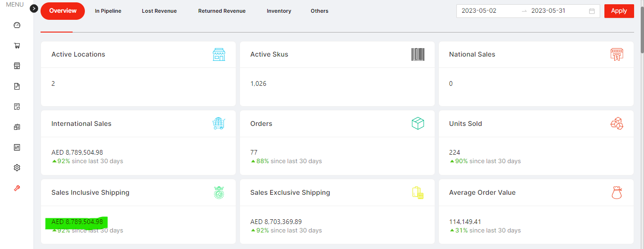
Task: Open the Lost Revenue tab
Action: (159, 11)
